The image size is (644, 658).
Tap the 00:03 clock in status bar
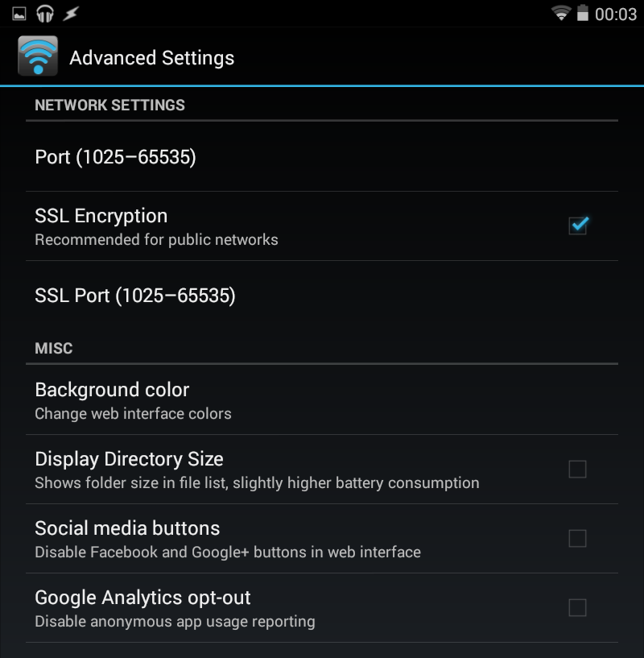pyautogui.click(x=616, y=14)
